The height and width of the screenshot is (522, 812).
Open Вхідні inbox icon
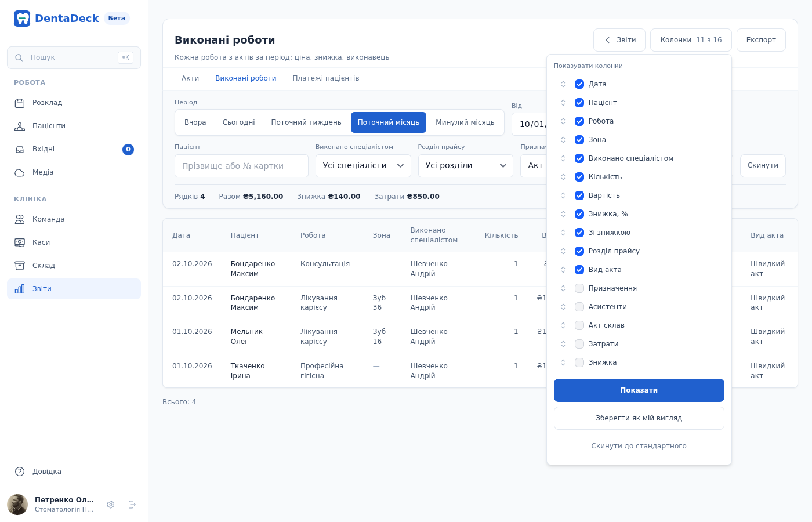(20, 150)
